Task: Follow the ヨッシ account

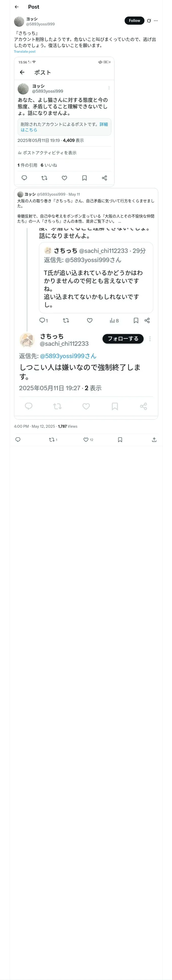Action: click(x=134, y=21)
